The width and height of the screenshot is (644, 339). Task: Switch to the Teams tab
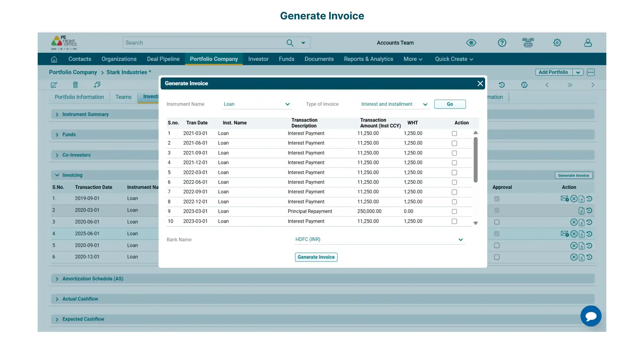pyautogui.click(x=123, y=97)
